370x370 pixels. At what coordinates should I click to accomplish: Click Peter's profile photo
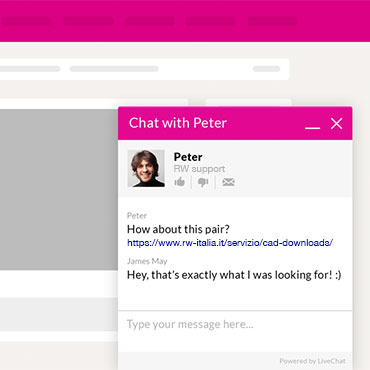(x=146, y=168)
